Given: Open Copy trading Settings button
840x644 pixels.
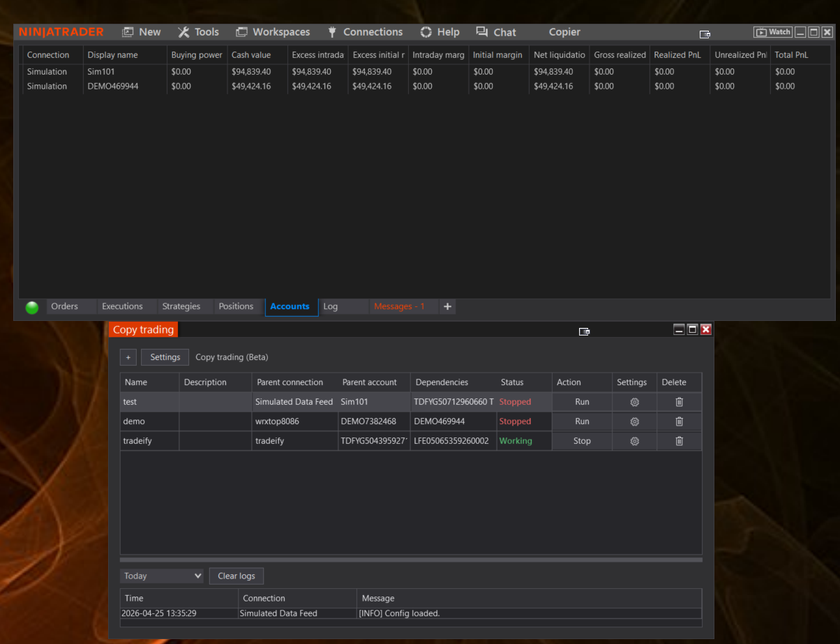Looking at the screenshot, I should coord(165,357).
